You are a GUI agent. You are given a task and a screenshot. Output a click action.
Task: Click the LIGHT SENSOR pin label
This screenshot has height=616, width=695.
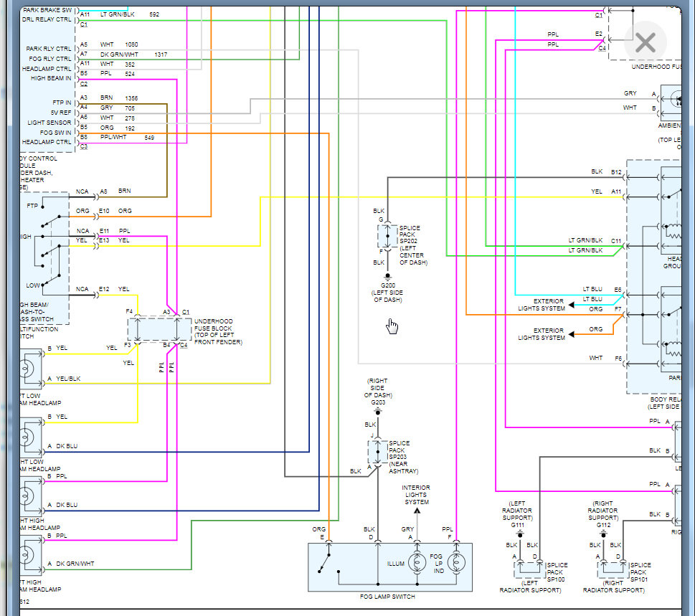(x=49, y=123)
